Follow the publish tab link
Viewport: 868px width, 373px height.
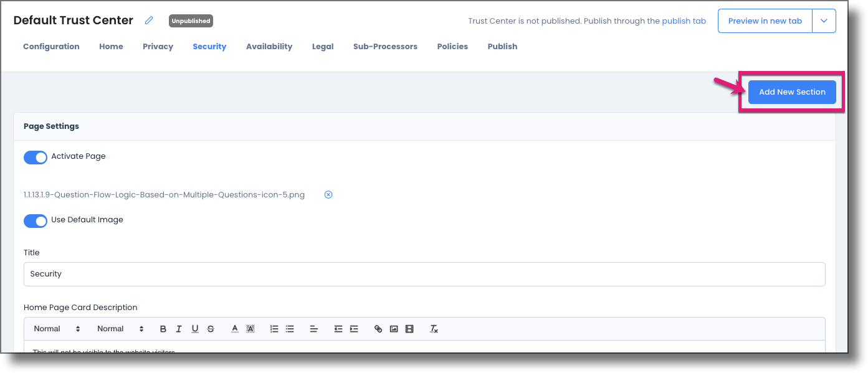[x=684, y=21]
